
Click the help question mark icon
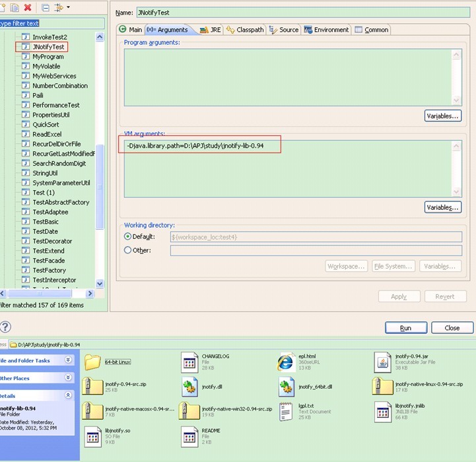(5, 327)
